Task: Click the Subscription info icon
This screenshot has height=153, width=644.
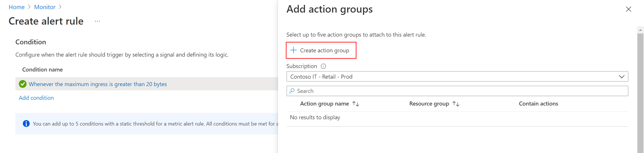Action: (323, 66)
